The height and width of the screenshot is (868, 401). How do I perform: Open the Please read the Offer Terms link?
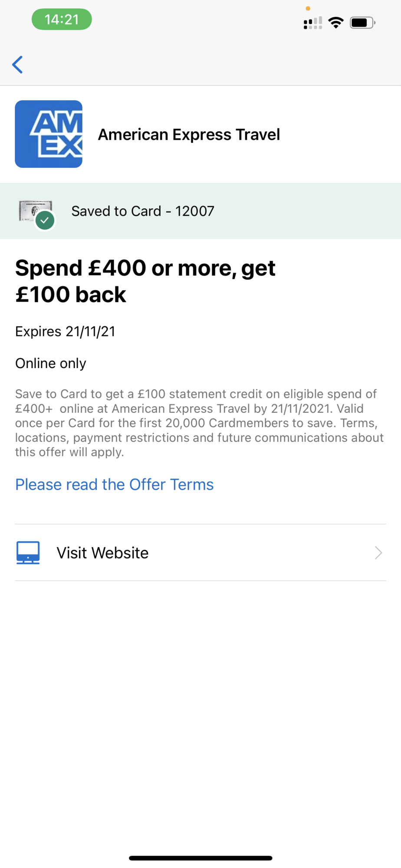pos(114,484)
